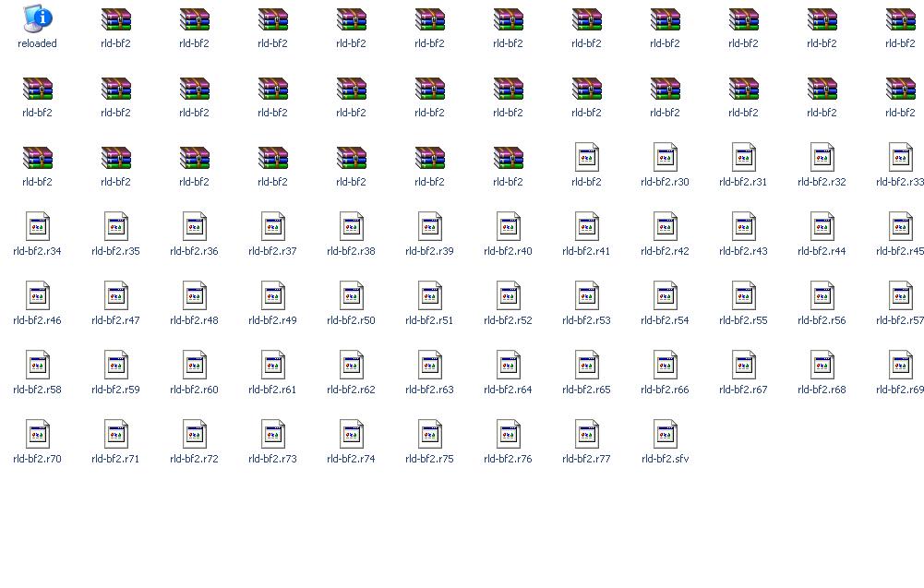This screenshot has height=588, width=924.
Task: Select the rld-bf2.r50 file icon
Action: 351,295
